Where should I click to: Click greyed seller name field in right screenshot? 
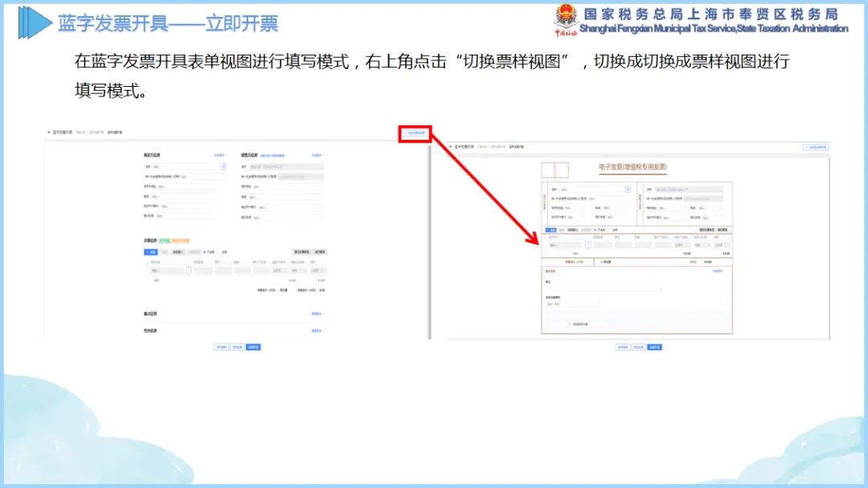point(690,190)
